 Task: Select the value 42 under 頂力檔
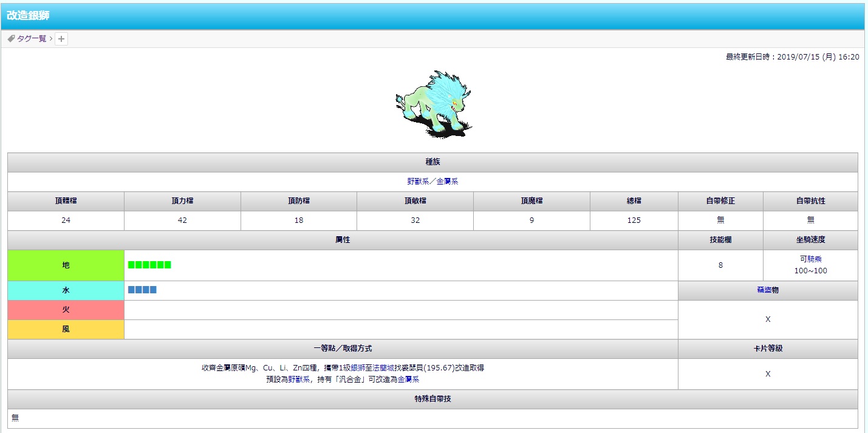click(x=182, y=220)
